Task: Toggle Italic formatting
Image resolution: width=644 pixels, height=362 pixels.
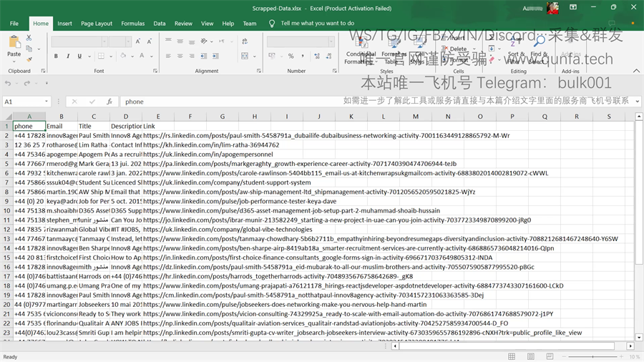Action: (68, 57)
